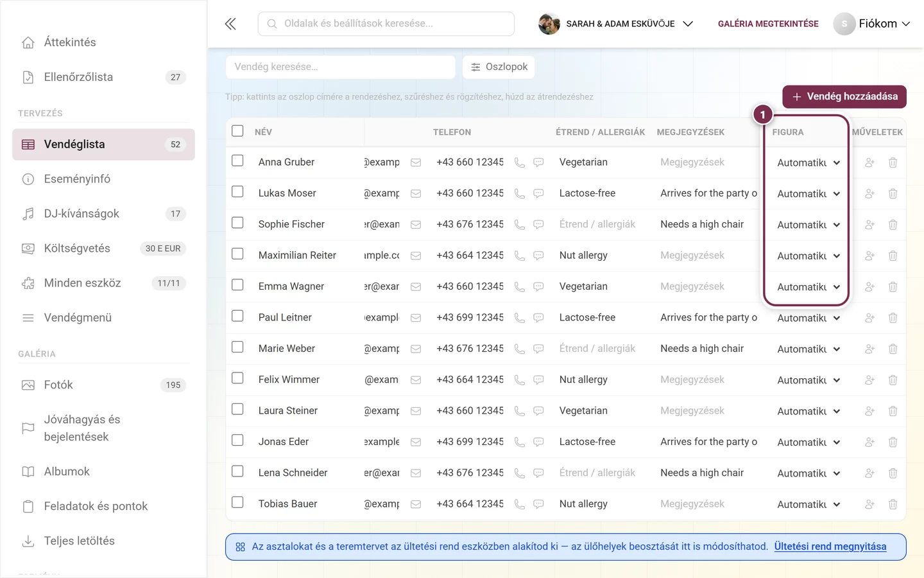Check Felix Wimmer row checkbox
The height and width of the screenshot is (578, 924).
tap(237, 378)
